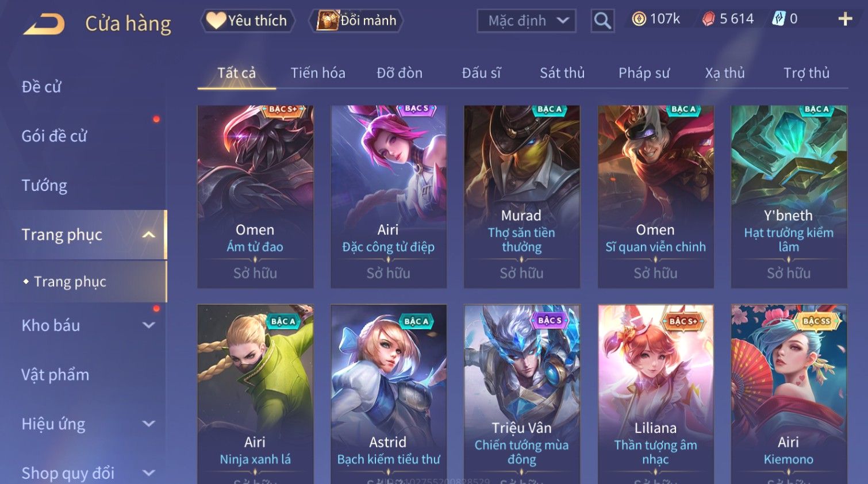Click the golden back arrow icon
868x484 pixels.
[44, 24]
